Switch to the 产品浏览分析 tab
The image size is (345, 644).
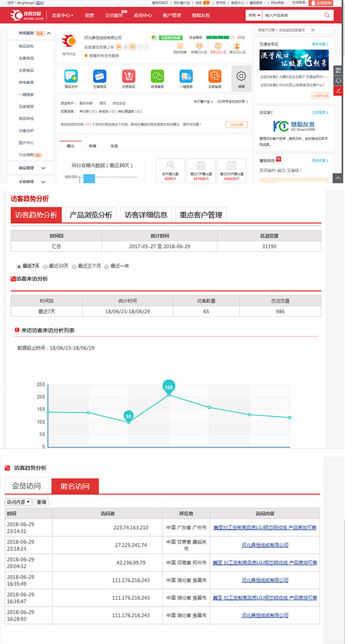(x=91, y=215)
